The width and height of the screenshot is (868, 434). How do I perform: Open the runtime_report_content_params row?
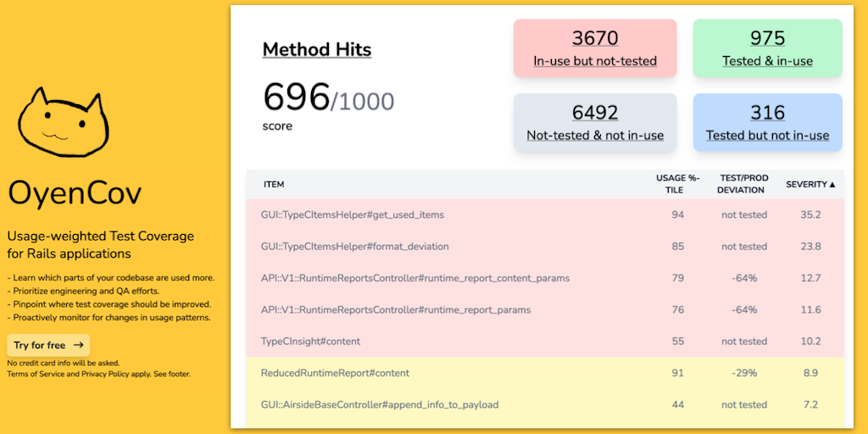pyautogui.click(x=415, y=278)
